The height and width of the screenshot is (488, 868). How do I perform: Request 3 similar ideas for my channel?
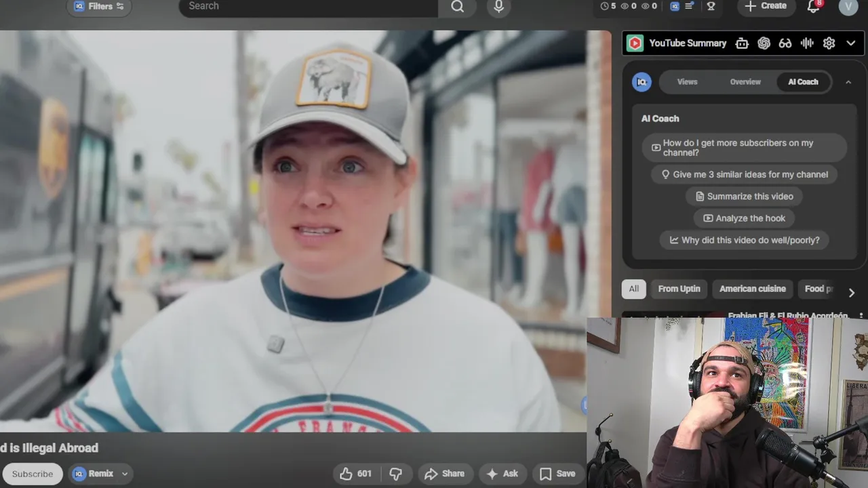745,174
